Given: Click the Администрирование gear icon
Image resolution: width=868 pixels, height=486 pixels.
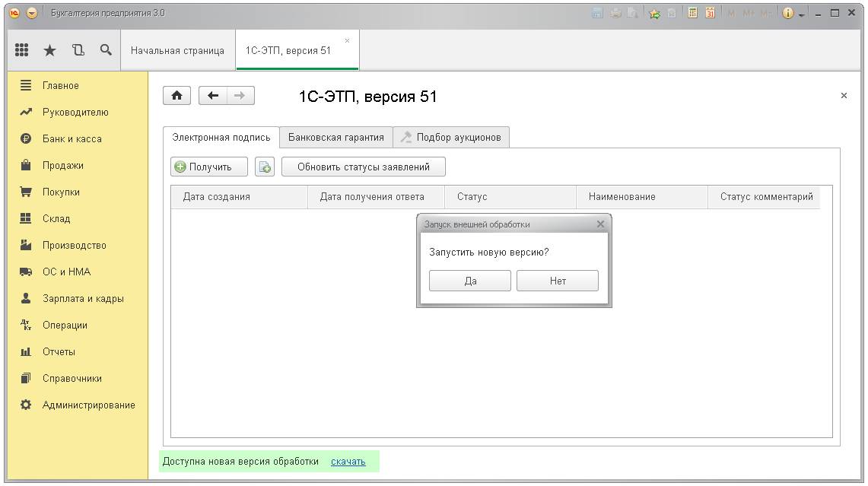Looking at the screenshot, I should 25,405.
